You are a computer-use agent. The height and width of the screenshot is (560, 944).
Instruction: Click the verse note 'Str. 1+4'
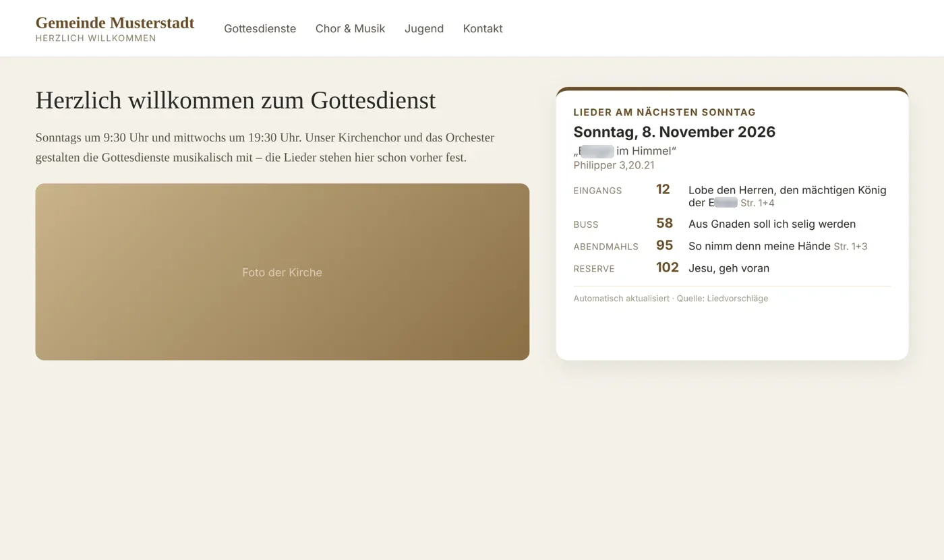(x=757, y=203)
